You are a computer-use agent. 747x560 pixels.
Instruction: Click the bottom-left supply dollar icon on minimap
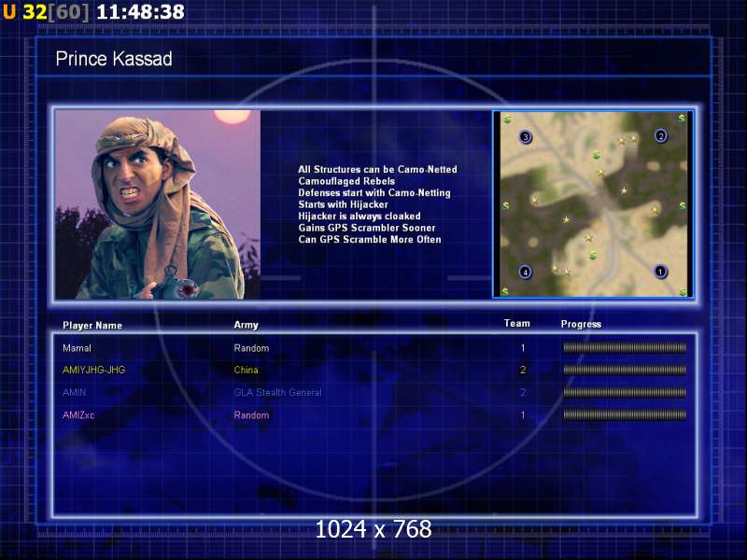(505, 291)
